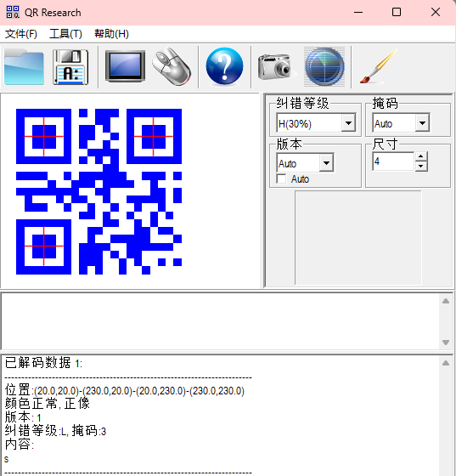Minimize the QR Research window
The width and height of the screenshot is (456, 476).
click(x=358, y=12)
